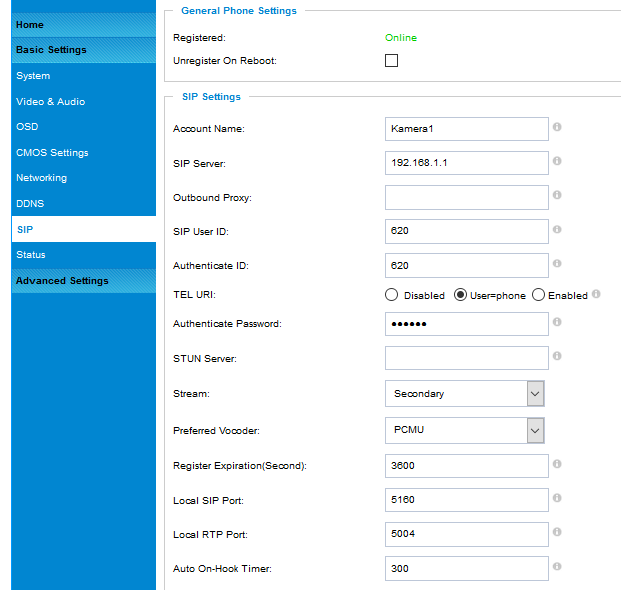Enable the Unregister On Reboot checkbox

[391, 61]
